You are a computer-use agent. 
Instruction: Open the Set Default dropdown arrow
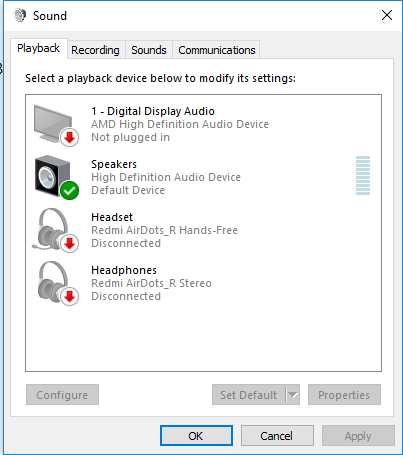pos(293,395)
